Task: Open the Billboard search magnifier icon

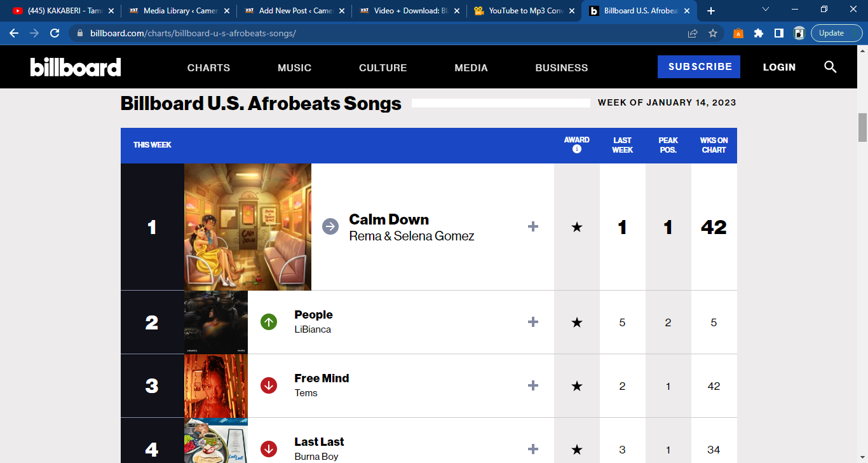Action: click(x=830, y=67)
